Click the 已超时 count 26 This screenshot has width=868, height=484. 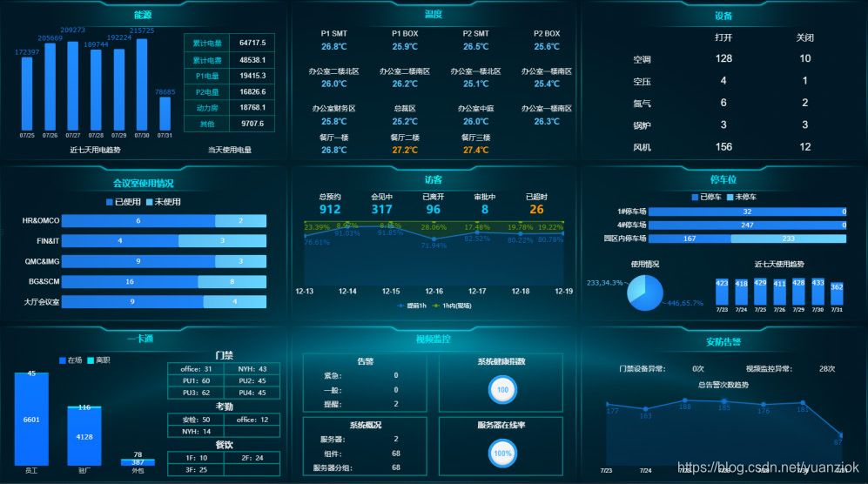[x=536, y=209]
